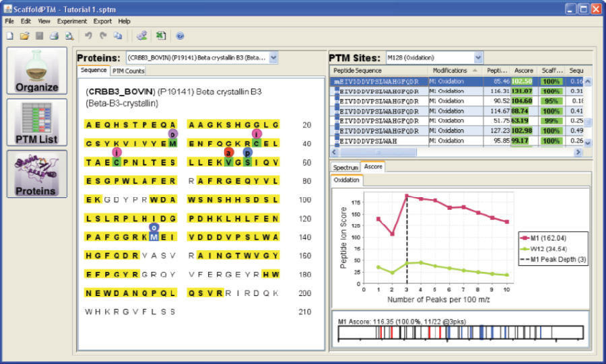Click M1 (162.04) legend entry

point(543,238)
